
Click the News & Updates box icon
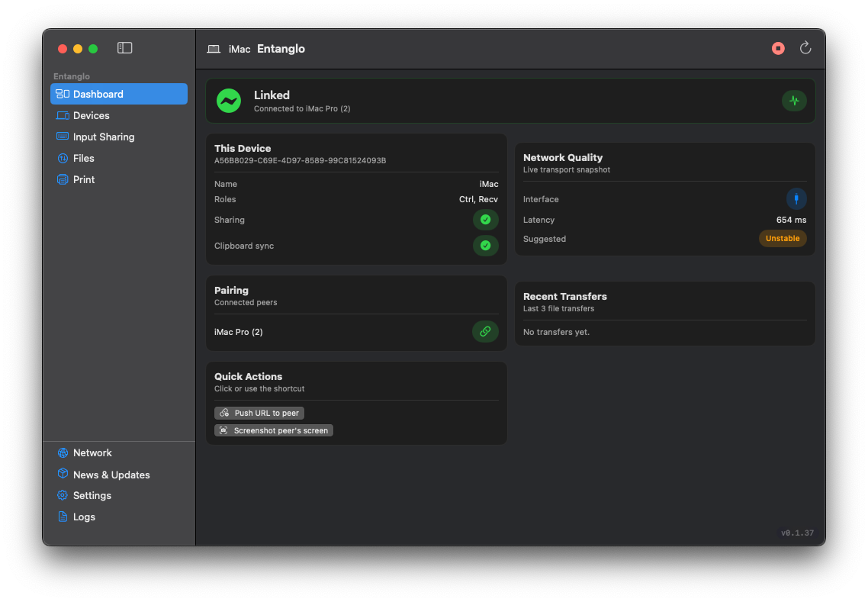click(x=63, y=474)
